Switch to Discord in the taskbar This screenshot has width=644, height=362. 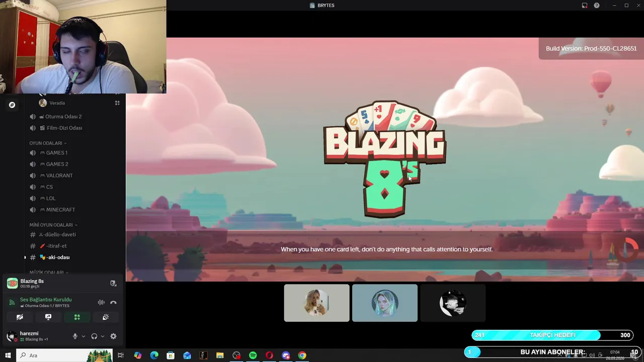pyautogui.click(x=286, y=355)
